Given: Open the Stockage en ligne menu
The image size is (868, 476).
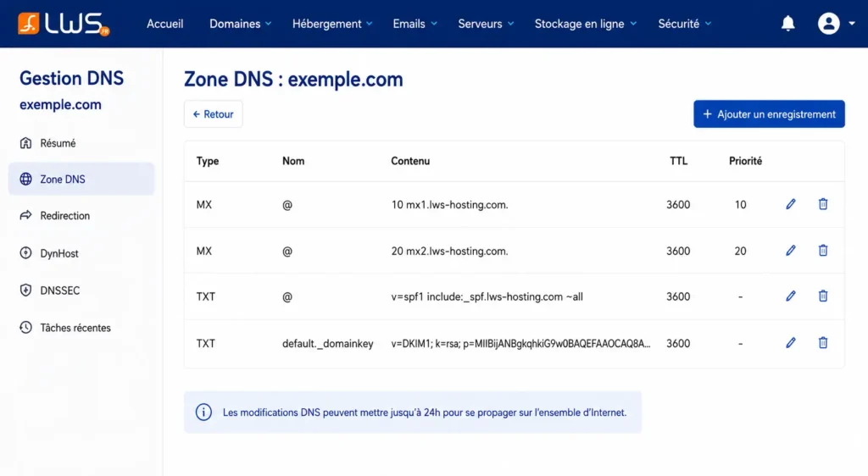Looking at the screenshot, I should point(585,24).
